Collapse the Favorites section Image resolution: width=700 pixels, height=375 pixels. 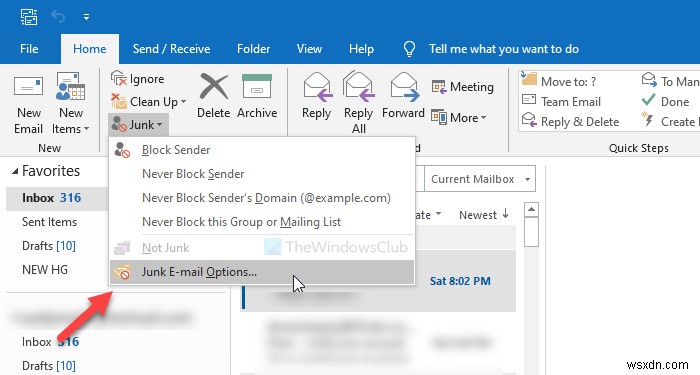(15, 171)
